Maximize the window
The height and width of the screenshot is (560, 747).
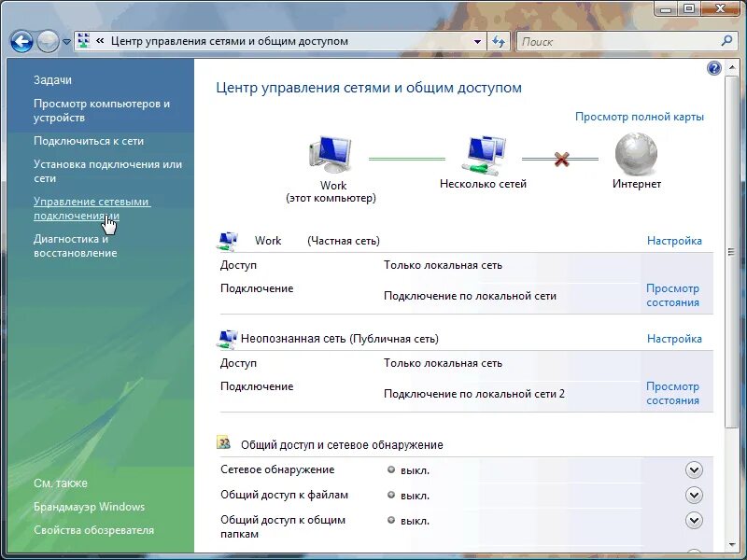(689, 9)
